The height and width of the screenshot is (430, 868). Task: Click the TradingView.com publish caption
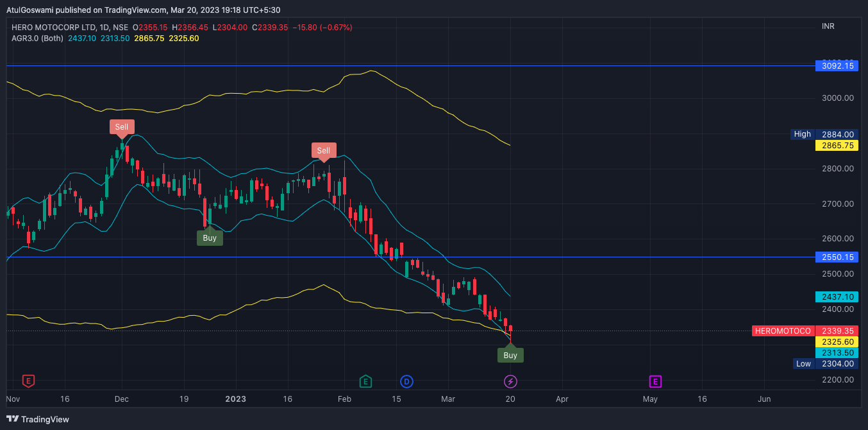[x=144, y=10]
